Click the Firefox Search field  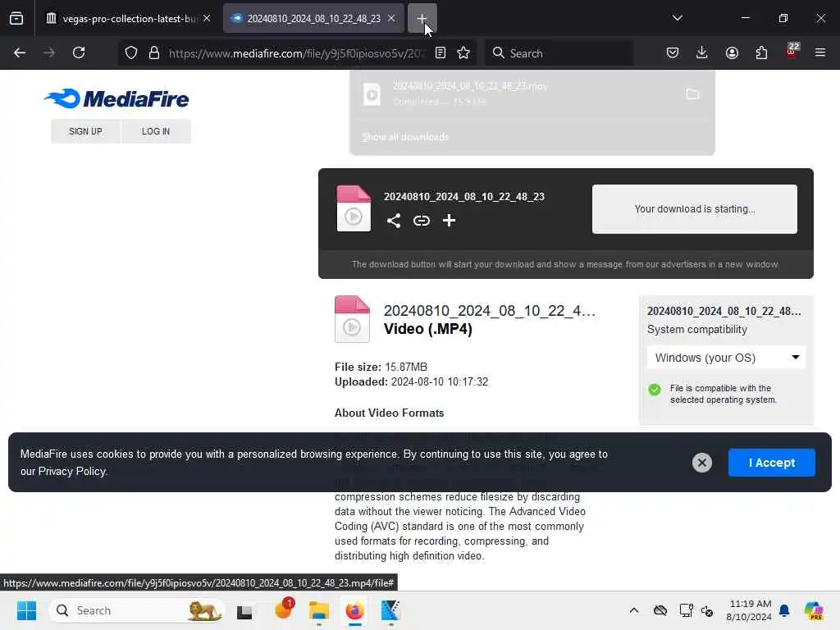tap(559, 53)
